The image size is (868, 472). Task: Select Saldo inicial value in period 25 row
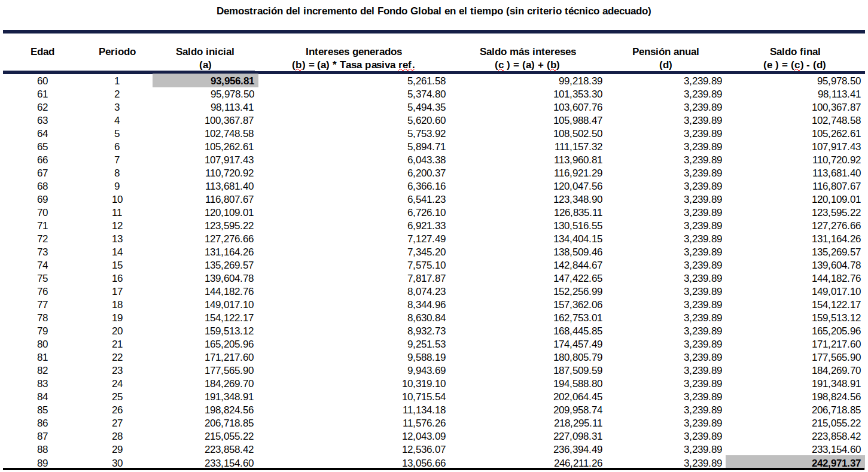[229, 397]
